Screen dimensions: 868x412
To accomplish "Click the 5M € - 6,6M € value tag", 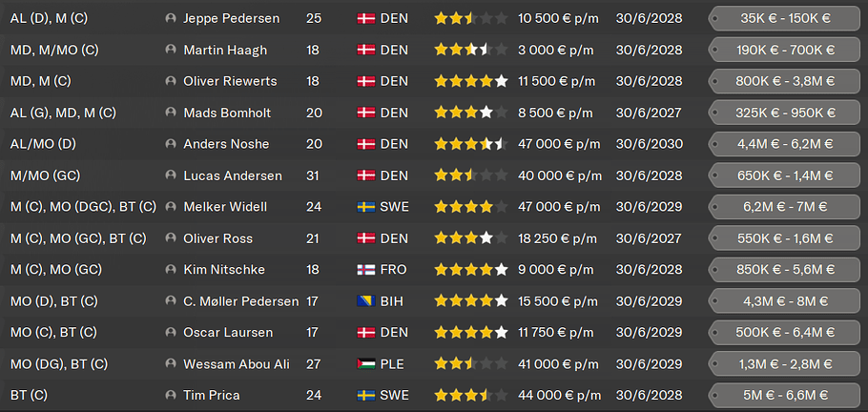I will click(784, 396).
